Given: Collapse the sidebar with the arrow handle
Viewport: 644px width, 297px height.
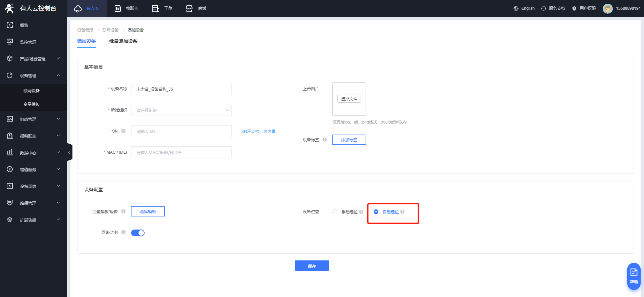Looking at the screenshot, I should (x=69, y=152).
